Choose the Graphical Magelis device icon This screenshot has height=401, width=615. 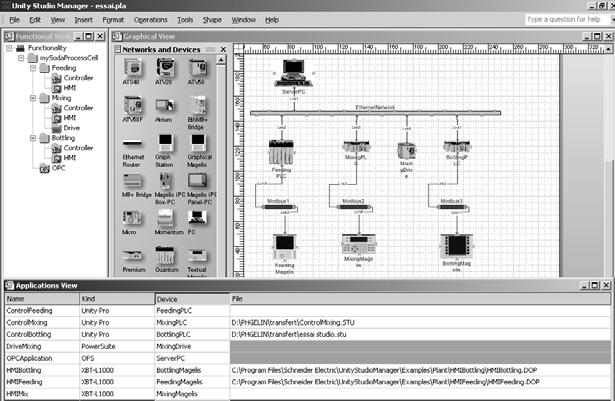(x=198, y=143)
